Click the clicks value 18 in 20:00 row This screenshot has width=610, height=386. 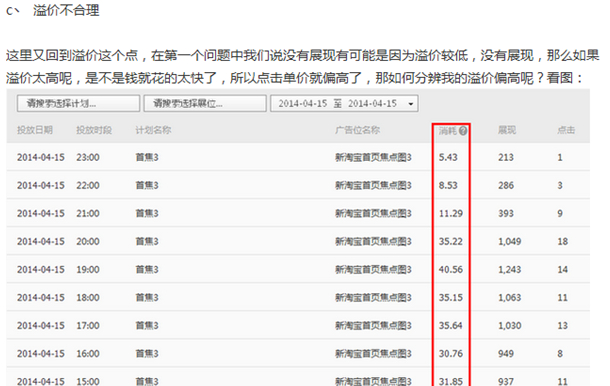coord(563,241)
